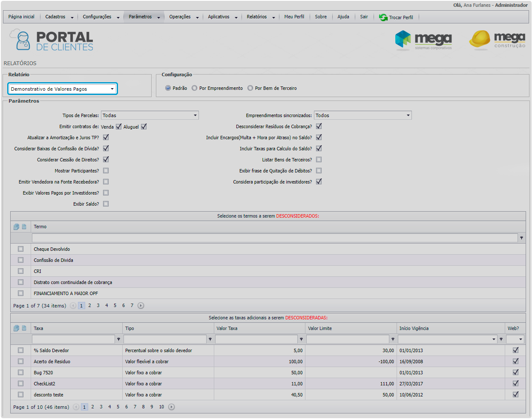
Task: Click the Sair link
Action: point(364,17)
